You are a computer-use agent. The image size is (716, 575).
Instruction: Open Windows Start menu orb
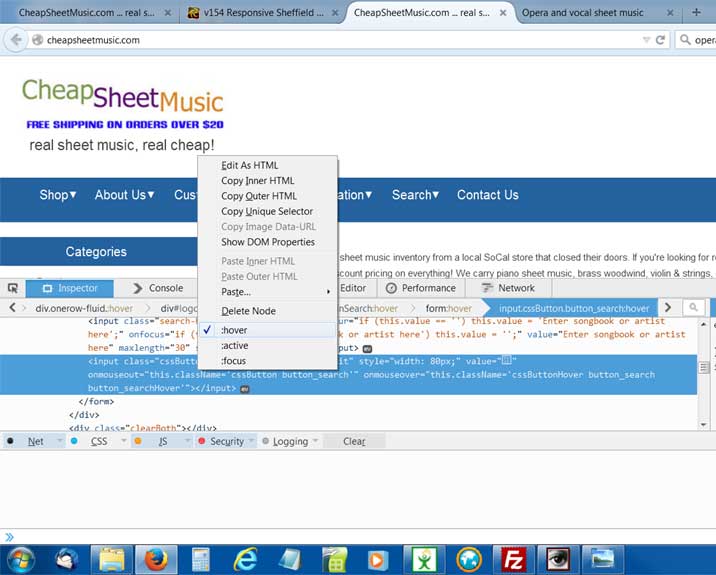20,560
